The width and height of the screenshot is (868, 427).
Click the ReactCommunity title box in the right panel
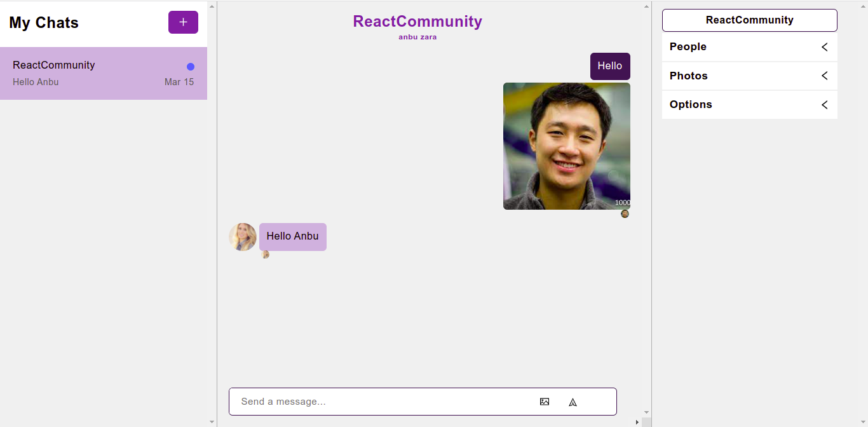pyautogui.click(x=749, y=20)
